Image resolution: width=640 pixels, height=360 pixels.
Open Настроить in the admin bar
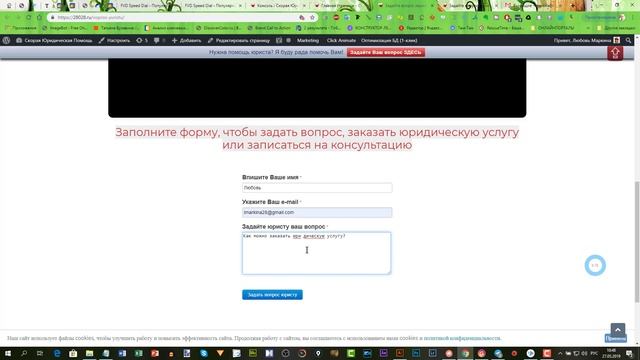[x=114, y=40]
